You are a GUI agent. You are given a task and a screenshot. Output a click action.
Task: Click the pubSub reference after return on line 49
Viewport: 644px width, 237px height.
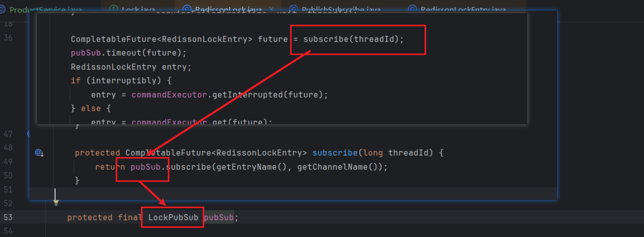click(x=145, y=167)
